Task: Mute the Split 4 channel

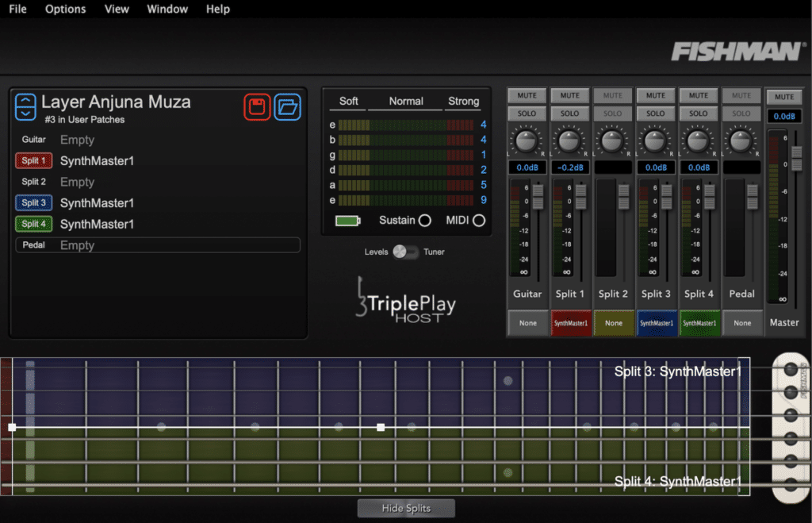Action: [x=699, y=95]
